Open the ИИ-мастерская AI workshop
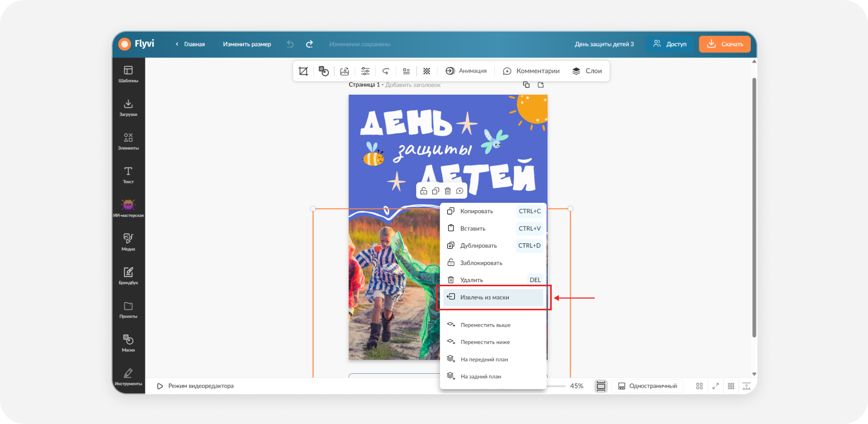The width and height of the screenshot is (868, 424). click(x=128, y=208)
